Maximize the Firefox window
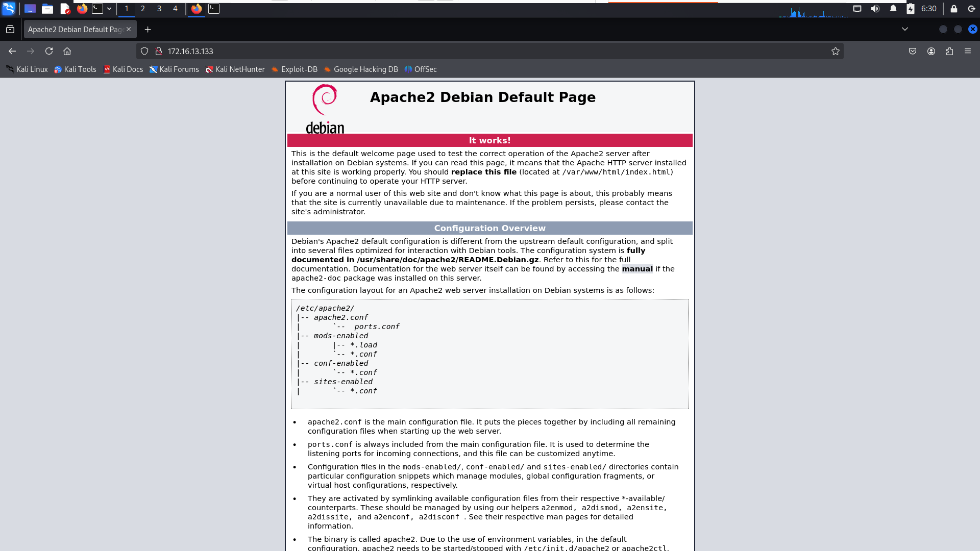This screenshot has height=551, width=980. pos(958,29)
